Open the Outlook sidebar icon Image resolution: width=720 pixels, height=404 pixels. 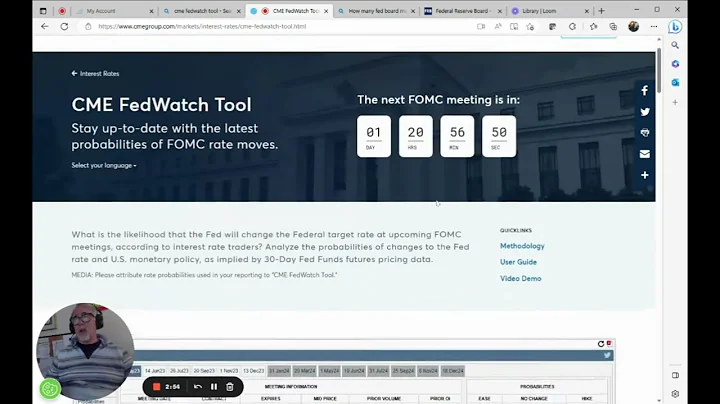[x=675, y=83]
